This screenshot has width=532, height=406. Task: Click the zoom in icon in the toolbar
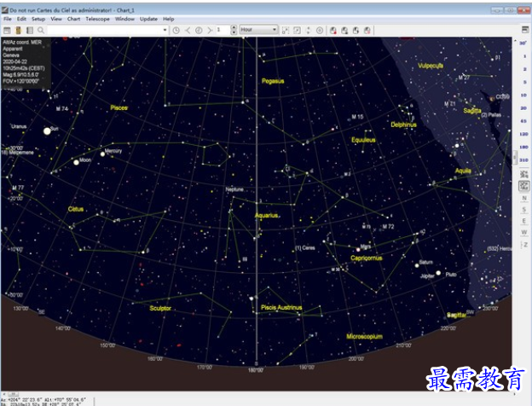tap(286, 30)
